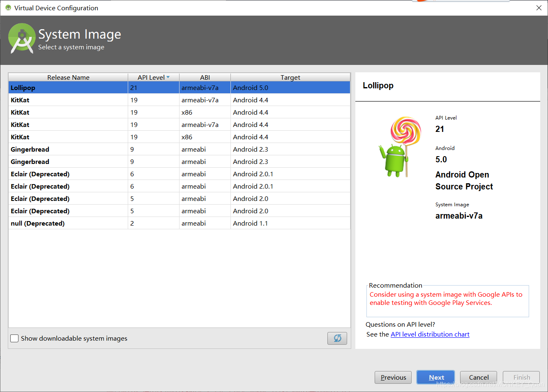Image resolution: width=548 pixels, height=392 pixels.
Task: Close the Virtual Device Configuration window
Action: [539, 8]
